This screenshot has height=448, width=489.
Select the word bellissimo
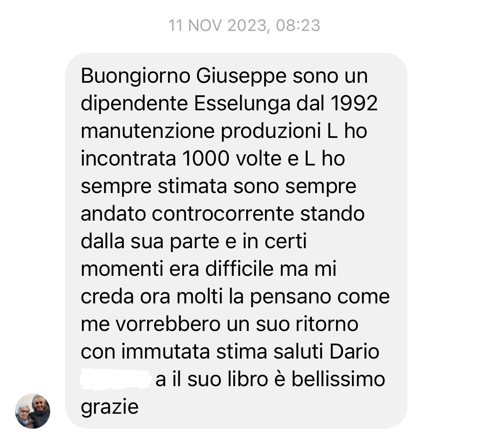[x=339, y=379]
